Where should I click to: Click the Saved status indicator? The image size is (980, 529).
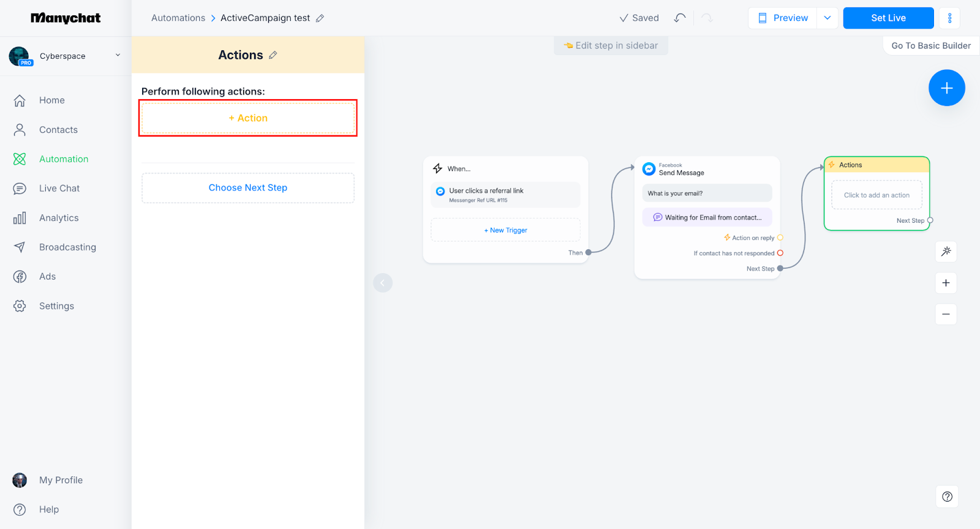639,18
